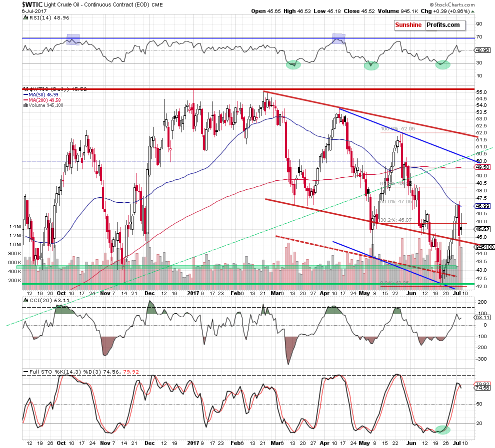
Task: Click the 55.0 price axis label
Action: tap(481, 92)
